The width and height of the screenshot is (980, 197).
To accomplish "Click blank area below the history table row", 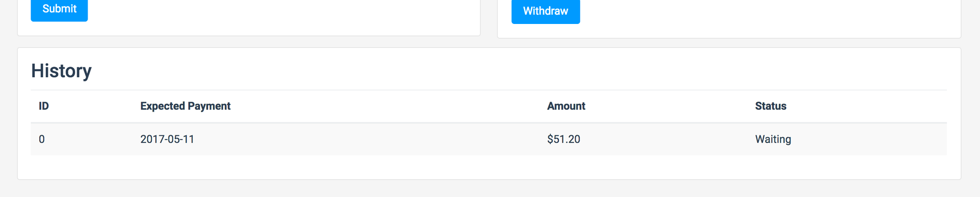I will click(479, 167).
